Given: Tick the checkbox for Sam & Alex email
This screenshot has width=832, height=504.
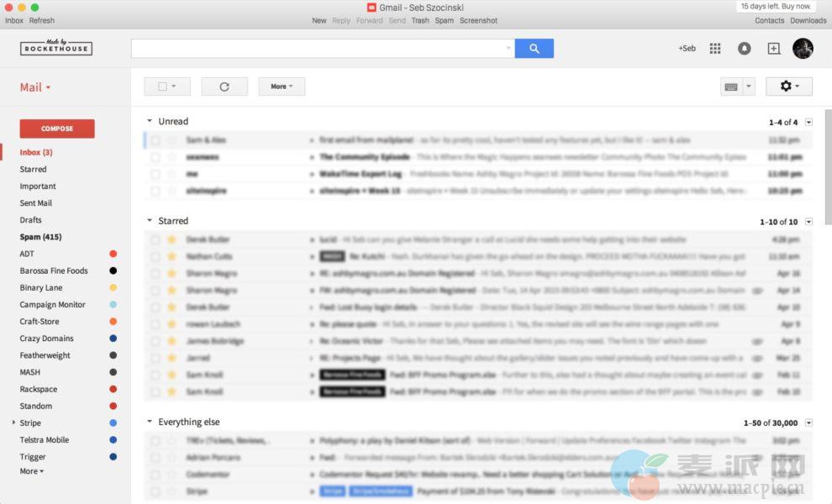Looking at the screenshot, I should tap(155, 140).
